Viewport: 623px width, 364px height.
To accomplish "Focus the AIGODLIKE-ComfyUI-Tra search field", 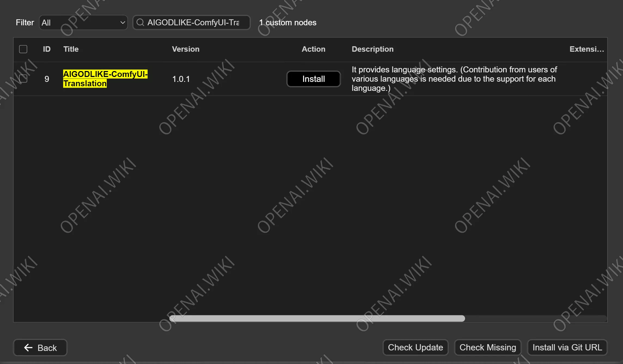I will tap(191, 23).
